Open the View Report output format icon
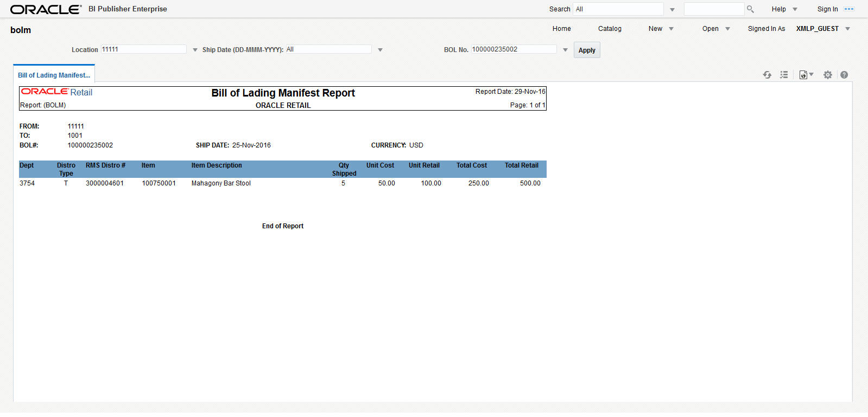This screenshot has width=868, height=417. tap(803, 75)
